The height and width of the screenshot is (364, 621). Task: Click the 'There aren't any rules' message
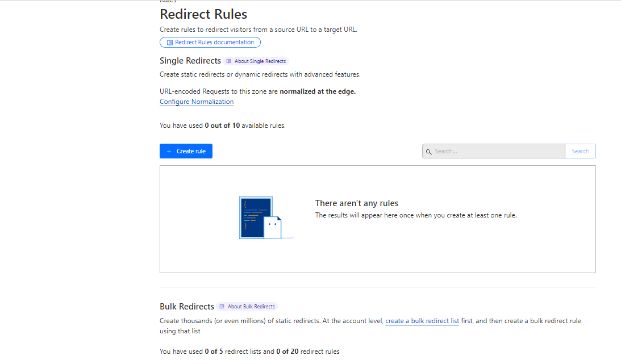tap(356, 203)
